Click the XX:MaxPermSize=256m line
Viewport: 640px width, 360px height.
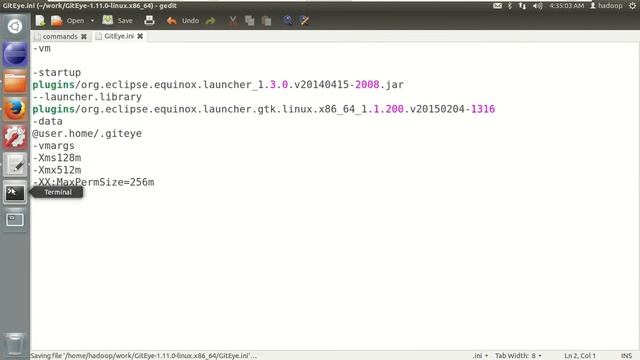(93, 182)
